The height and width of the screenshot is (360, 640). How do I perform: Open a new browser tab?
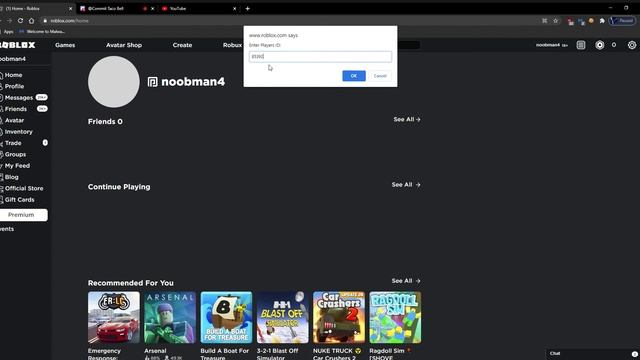coord(247,9)
